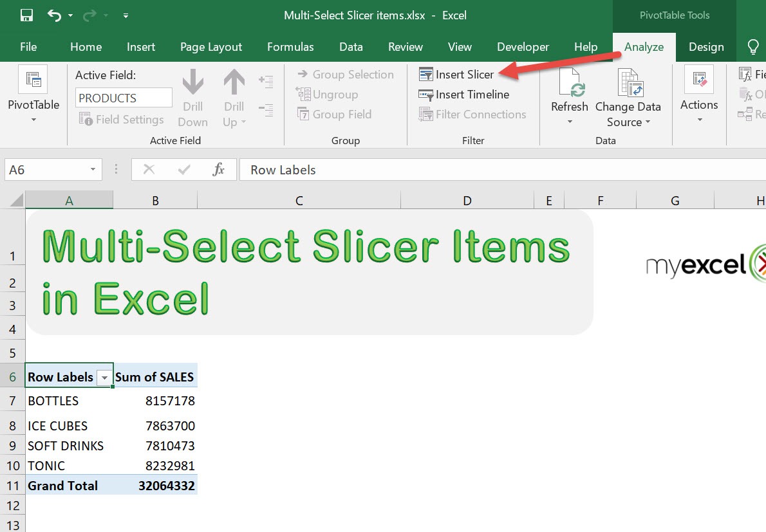Click the Insert Function fx button
766x532 pixels.
(217, 169)
